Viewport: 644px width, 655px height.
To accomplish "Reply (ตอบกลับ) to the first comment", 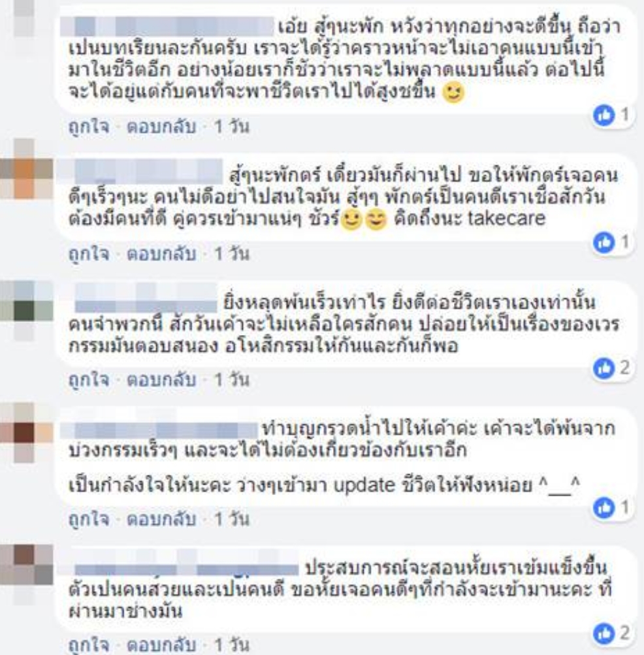I will click(161, 127).
